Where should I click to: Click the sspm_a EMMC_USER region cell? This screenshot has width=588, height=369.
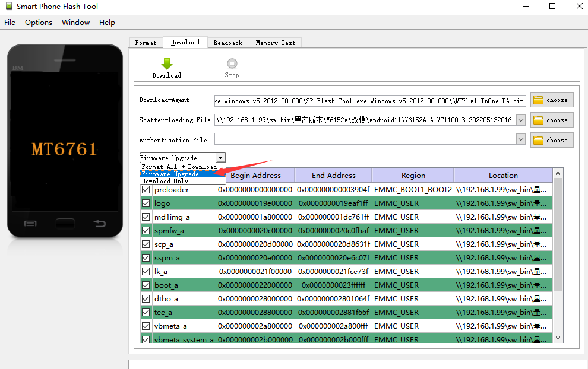tap(413, 258)
